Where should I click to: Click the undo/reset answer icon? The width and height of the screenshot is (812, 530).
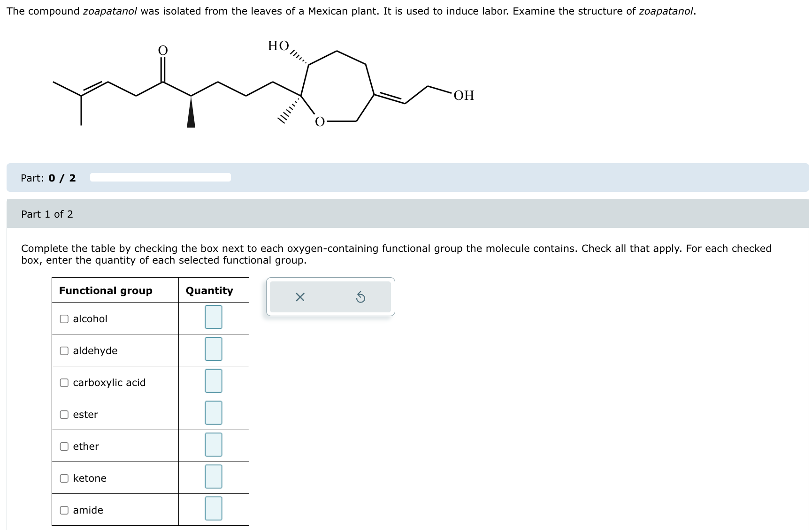tap(360, 296)
